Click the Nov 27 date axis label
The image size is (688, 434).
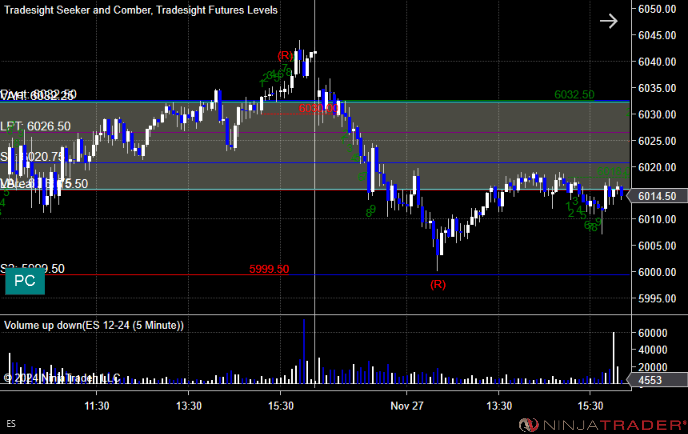(407, 406)
